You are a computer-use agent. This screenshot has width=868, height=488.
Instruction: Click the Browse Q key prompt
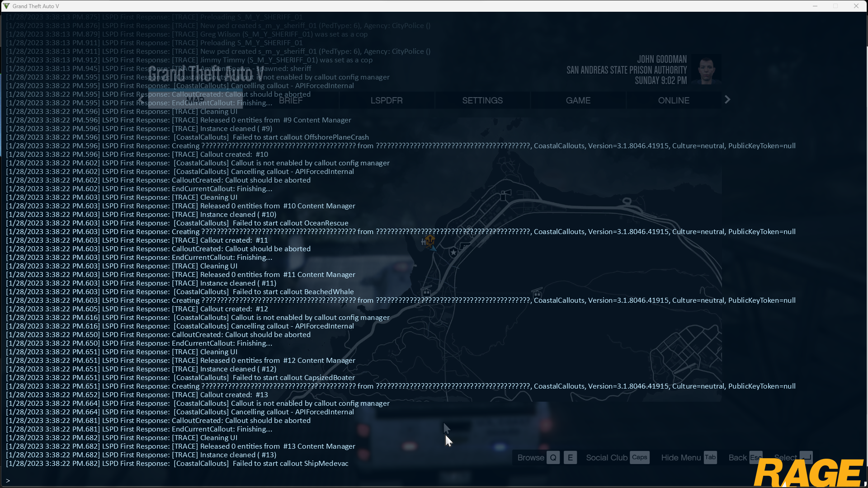pos(553,458)
